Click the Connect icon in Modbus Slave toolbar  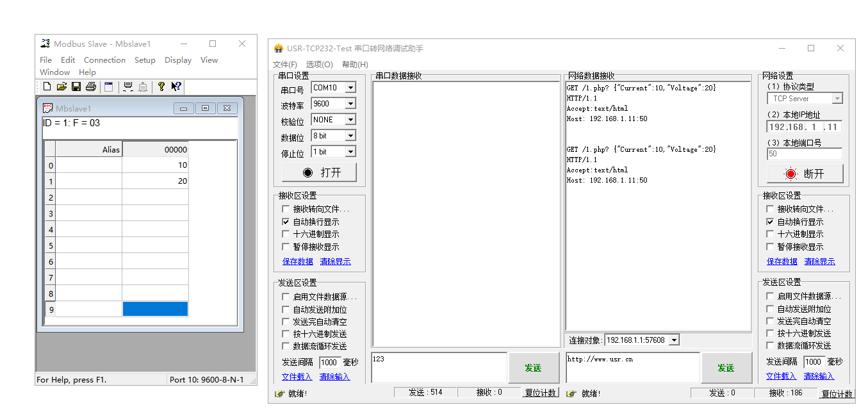pos(128,87)
